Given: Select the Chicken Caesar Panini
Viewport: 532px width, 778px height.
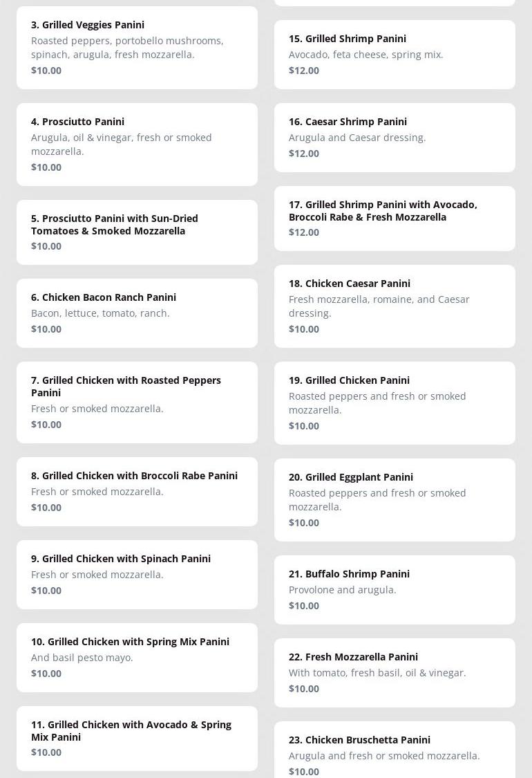Looking at the screenshot, I should point(395,306).
